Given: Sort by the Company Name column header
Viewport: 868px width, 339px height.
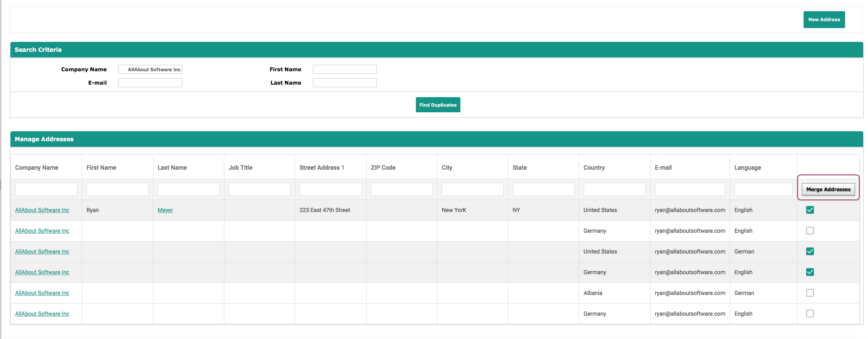Looking at the screenshot, I should (x=37, y=168).
